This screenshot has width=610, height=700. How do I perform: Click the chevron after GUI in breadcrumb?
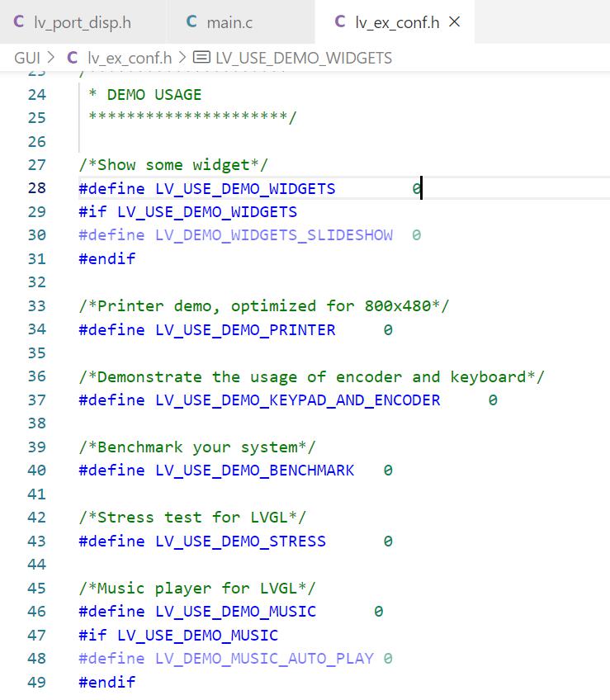(51, 58)
